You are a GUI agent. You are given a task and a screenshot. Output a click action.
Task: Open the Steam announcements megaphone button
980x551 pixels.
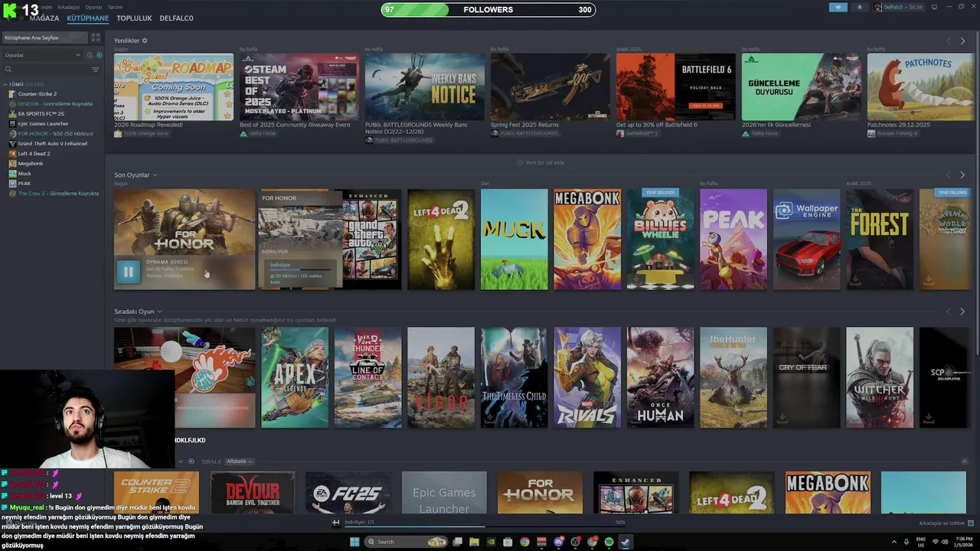[838, 7]
